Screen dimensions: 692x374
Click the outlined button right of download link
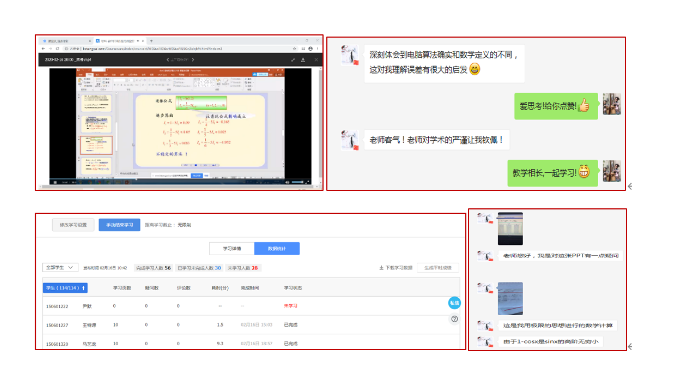pos(438,268)
